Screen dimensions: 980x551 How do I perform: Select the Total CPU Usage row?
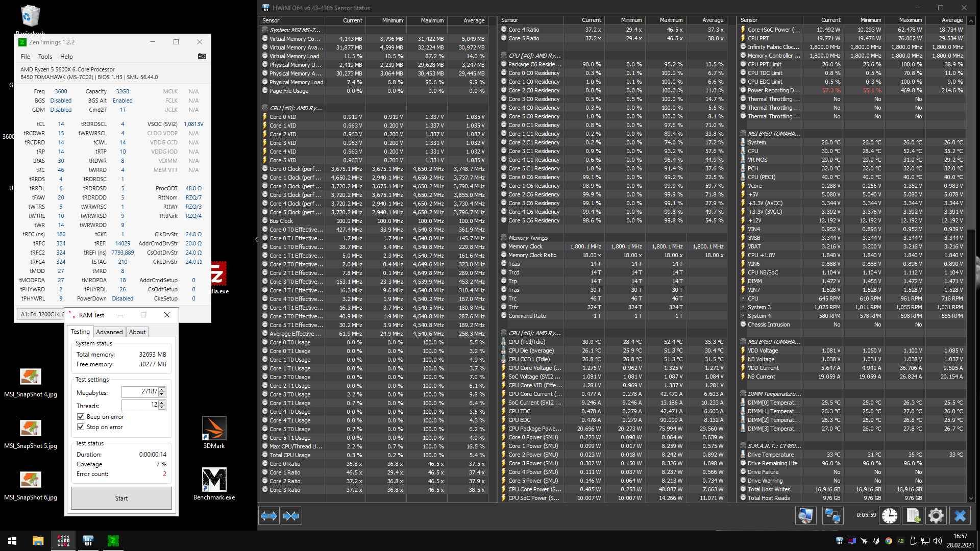point(374,455)
